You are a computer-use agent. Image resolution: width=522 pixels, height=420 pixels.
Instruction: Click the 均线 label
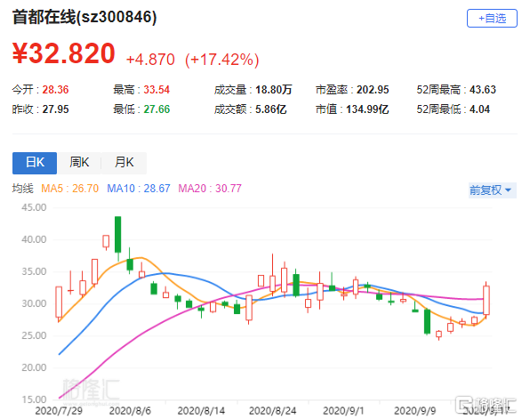point(23,189)
